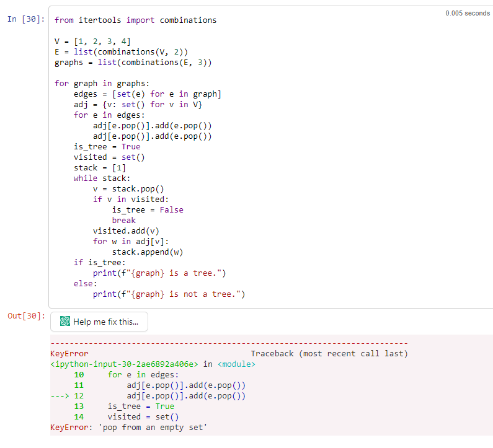
Task: Click the 'adj = {v: set() for v in V}' line
Action: (x=138, y=105)
